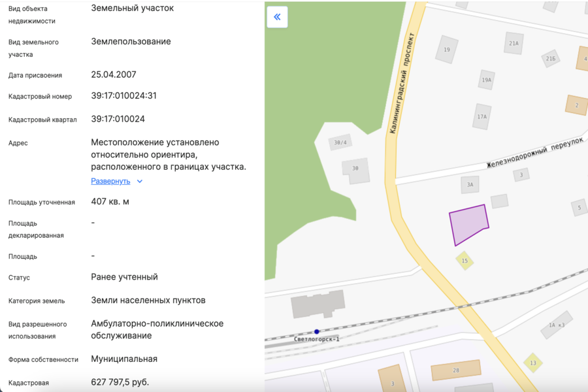This screenshot has width=588, height=392.
Task: Select building 3А below Железнодорожный переулок
Action: [x=470, y=185]
